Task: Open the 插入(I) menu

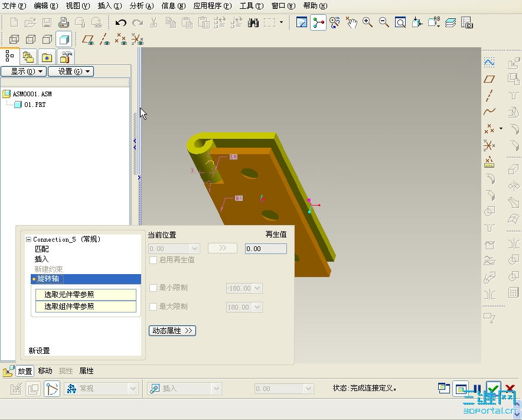Action: click(109, 6)
